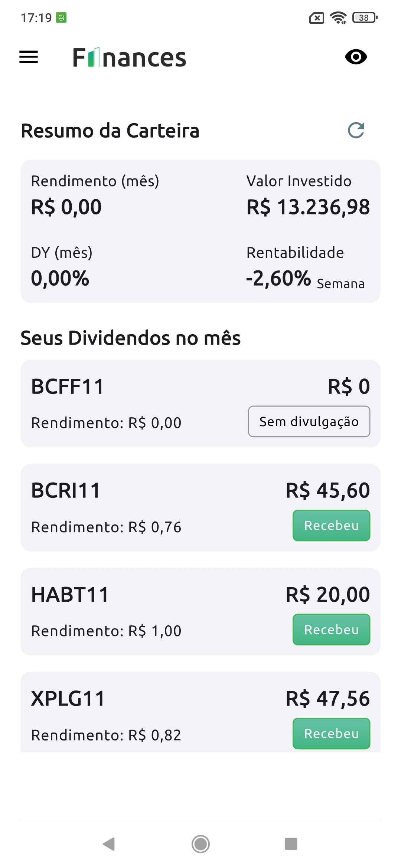
Task: Tap the Rendimento (mês) value
Action: 66,207
